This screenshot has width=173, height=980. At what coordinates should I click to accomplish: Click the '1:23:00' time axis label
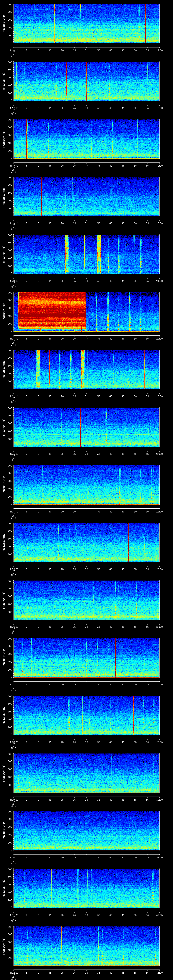14,454
